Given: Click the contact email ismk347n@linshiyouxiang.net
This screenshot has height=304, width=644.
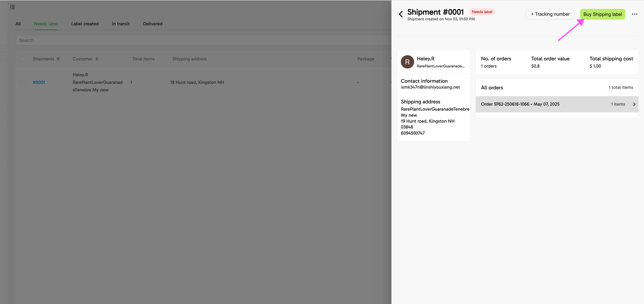Looking at the screenshot, I should pyautogui.click(x=430, y=87).
